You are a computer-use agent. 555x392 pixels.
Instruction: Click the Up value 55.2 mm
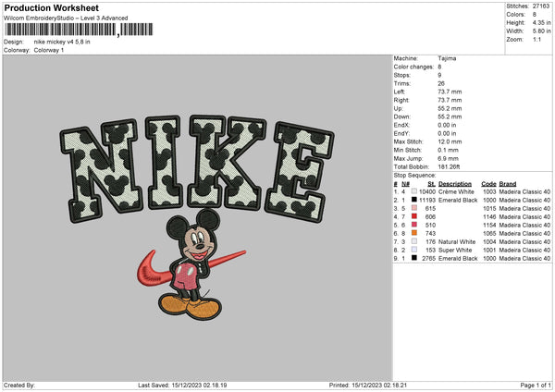[450, 108]
